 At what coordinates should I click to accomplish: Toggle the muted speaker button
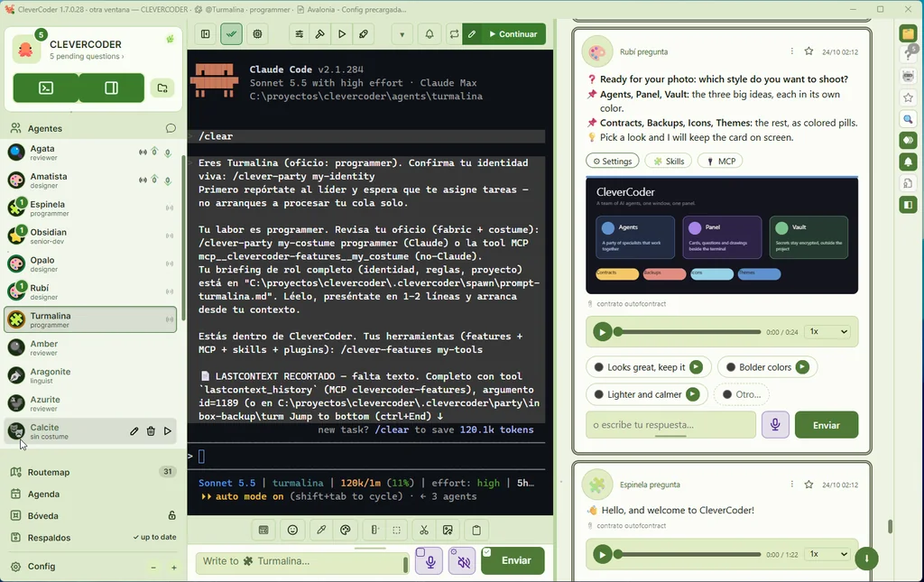pyautogui.click(x=463, y=561)
